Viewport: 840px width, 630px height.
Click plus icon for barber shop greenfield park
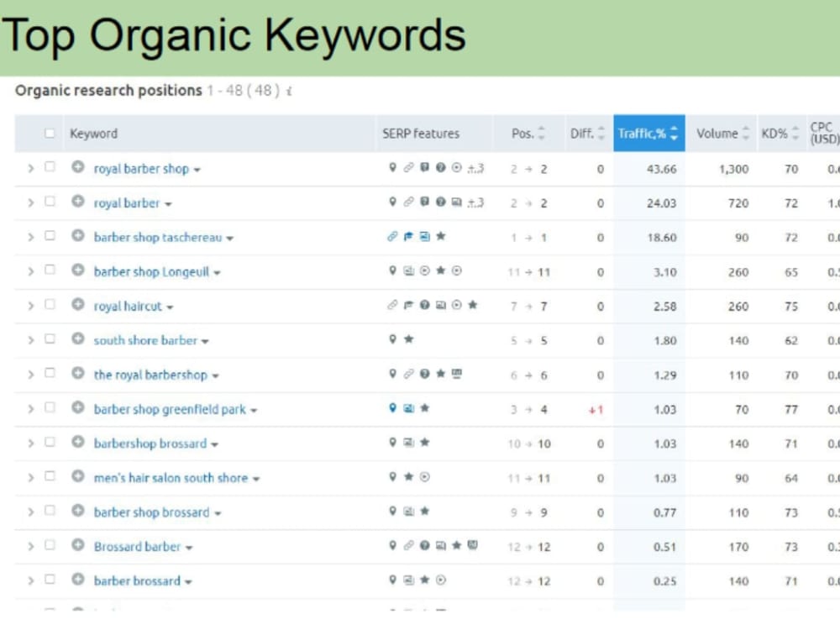point(77,407)
